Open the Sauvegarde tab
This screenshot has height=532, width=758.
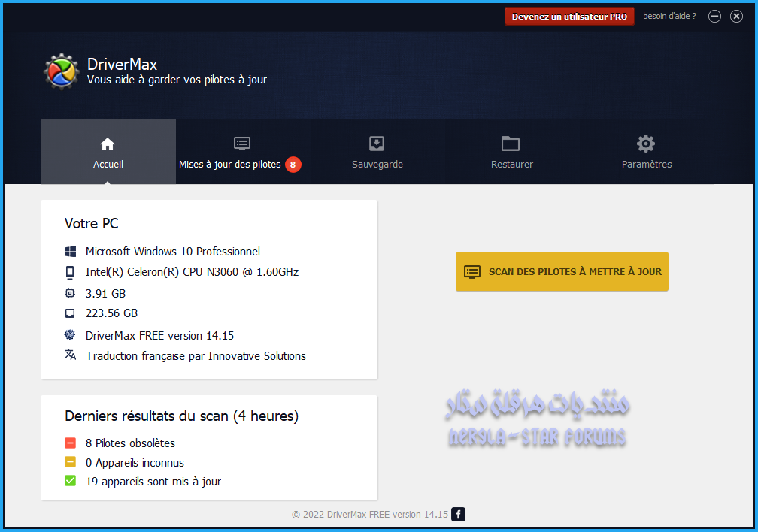(x=377, y=152)
